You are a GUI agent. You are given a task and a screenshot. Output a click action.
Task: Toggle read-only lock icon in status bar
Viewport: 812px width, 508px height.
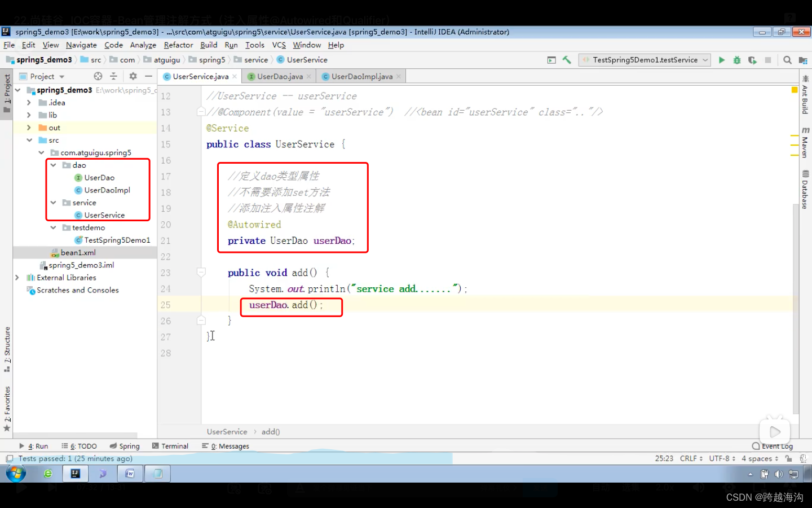pyautogui.click(x=788, y=458)
